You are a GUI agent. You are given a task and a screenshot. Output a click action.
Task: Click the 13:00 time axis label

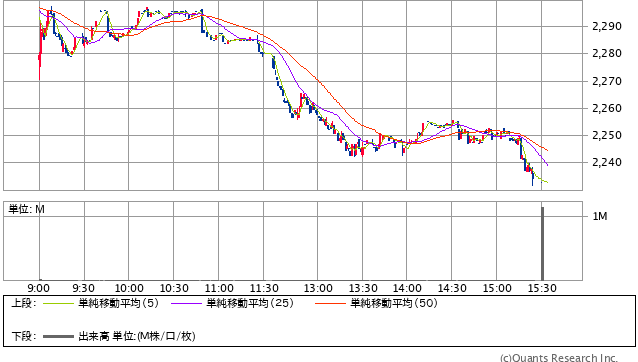point(318,288)
